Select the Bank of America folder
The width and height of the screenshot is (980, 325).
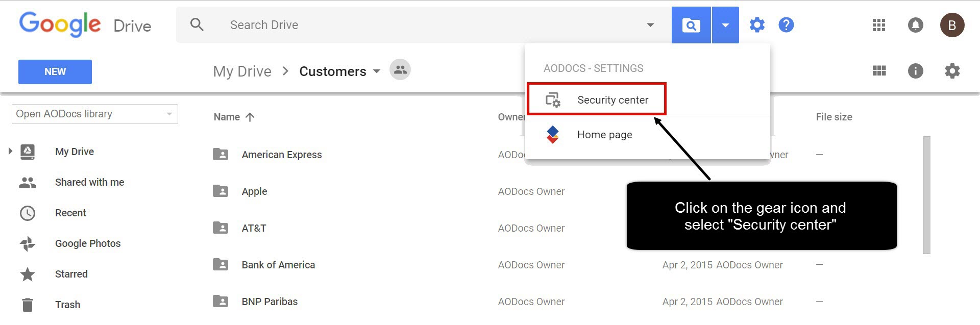tap(278, 265)
